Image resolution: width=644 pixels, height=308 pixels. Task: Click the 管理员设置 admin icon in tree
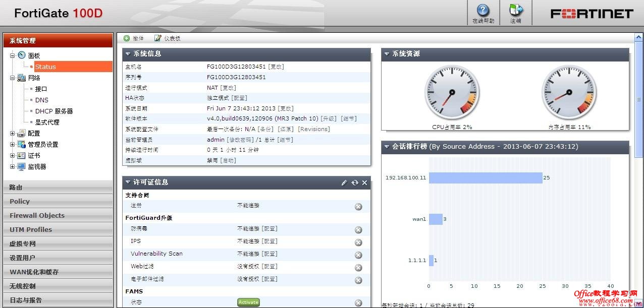pyautogui.click(x=22, y=144)
